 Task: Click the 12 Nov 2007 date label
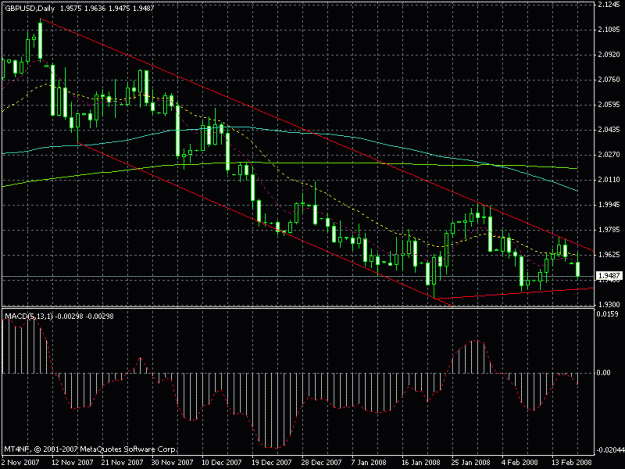point(72,463)
